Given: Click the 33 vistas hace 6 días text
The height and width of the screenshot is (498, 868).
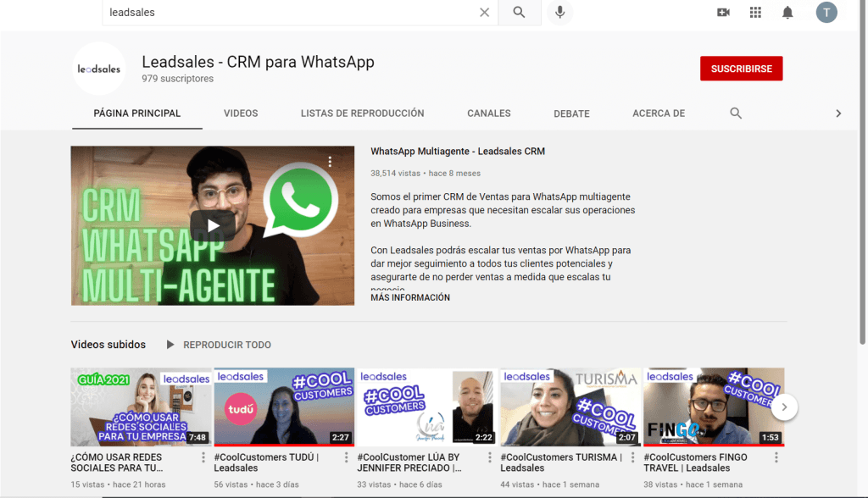Looking at the screenshot, I should pos(400,484).
